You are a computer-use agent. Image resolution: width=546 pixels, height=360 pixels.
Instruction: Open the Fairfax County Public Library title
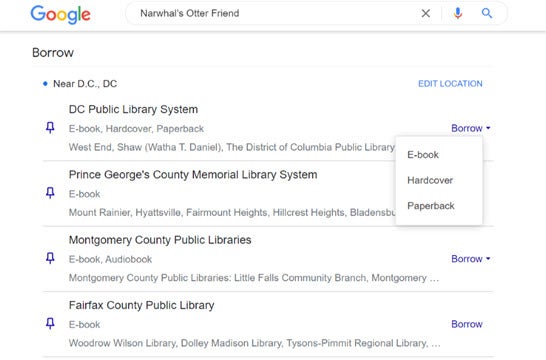point(141,305)
